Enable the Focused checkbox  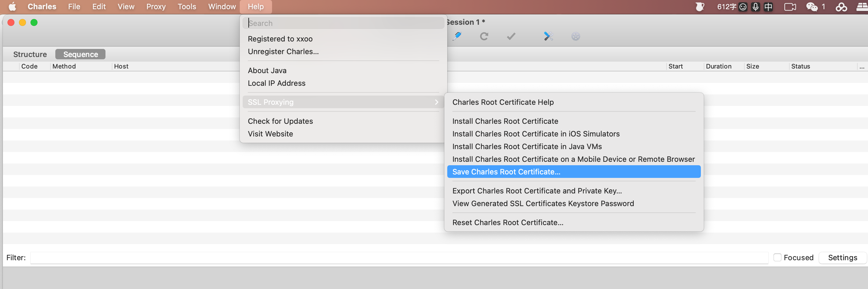click(x=777, y=257)
